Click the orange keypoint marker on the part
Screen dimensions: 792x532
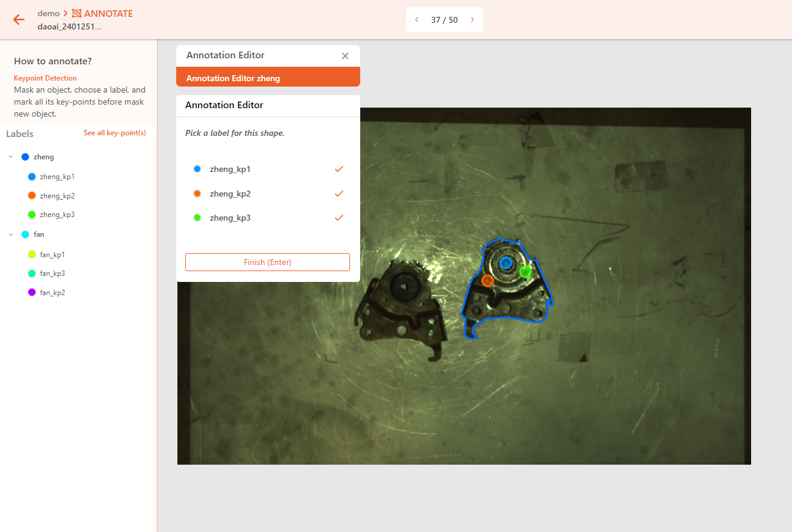tap(488, 281)
